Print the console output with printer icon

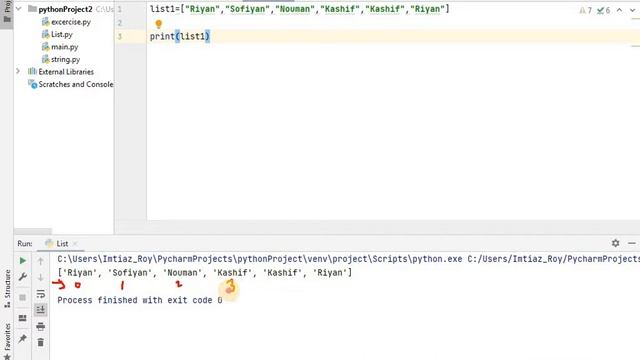pyautogui.click(x=40, y=326)
